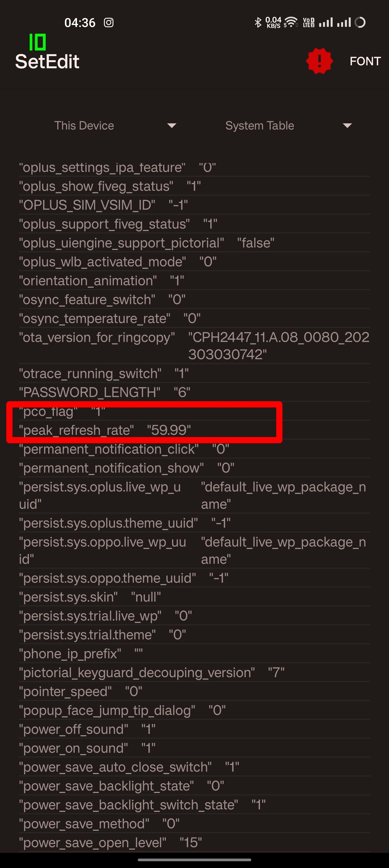Open the This Device dropdown
Viewport: 389px width, 868px height.
[x=84, y=125]
